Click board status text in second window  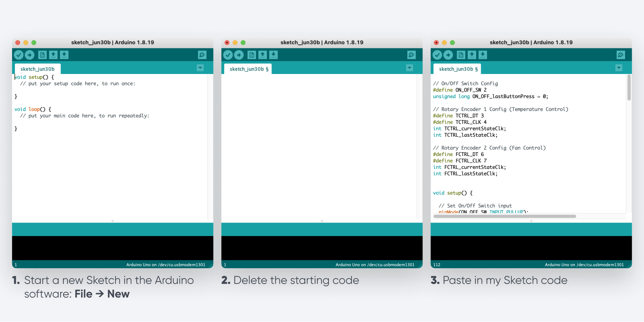375,265
